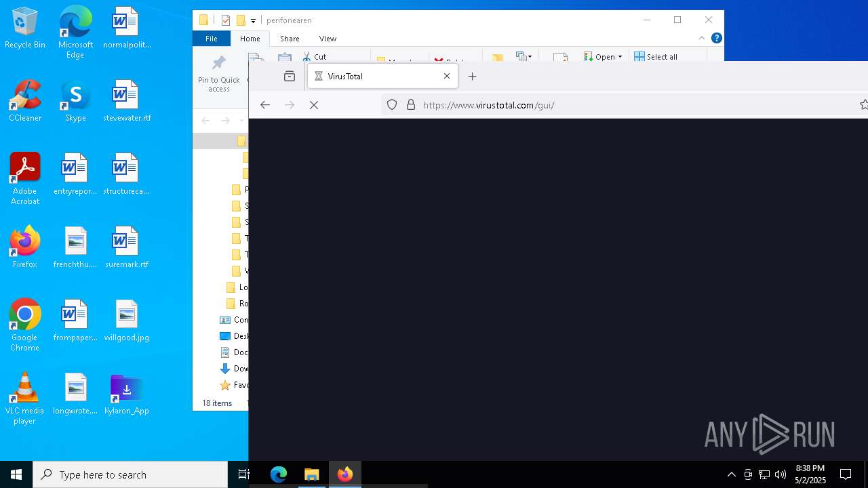868x488 pixels.
Task: Collapse the Explorer ribbon chevron
Action: 702,38
